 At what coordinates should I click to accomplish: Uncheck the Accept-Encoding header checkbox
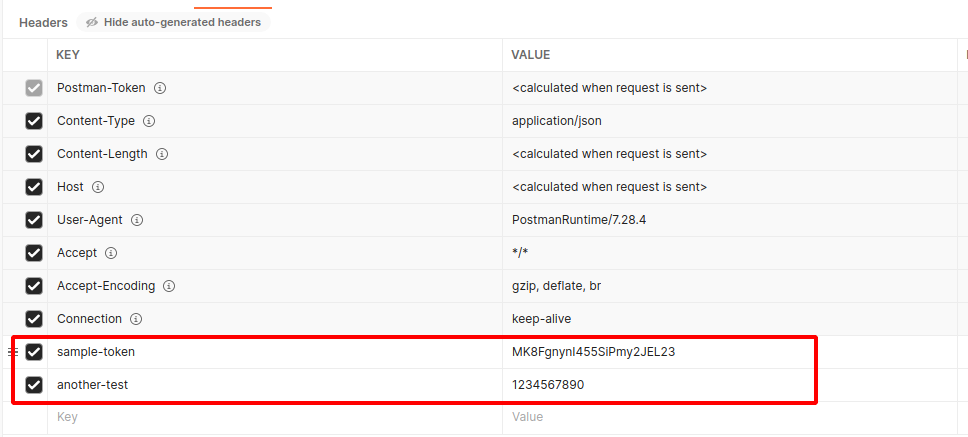[34, 286]
